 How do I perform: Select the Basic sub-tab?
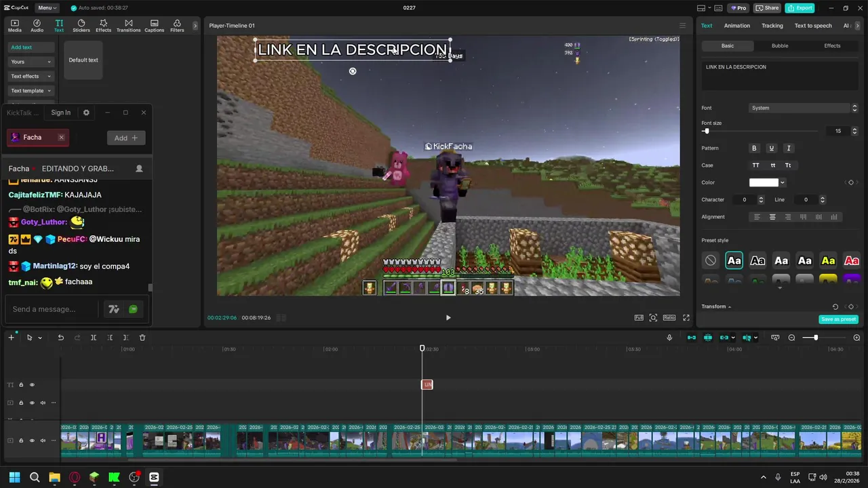[x=728, y=45]
